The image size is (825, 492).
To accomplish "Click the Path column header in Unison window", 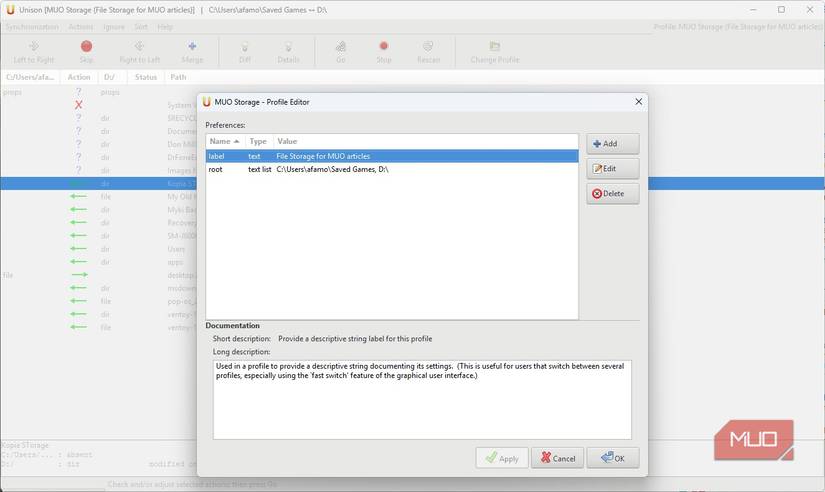I will [x=178, y=77].
